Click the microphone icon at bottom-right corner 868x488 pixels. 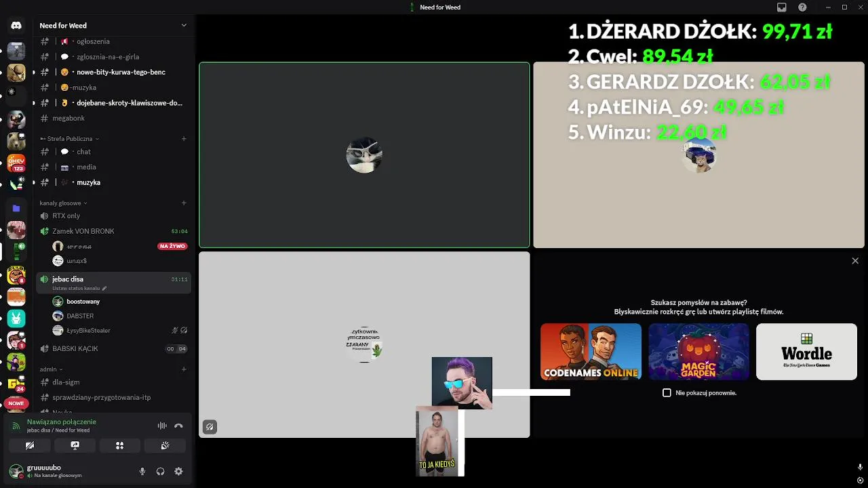[860, 467]
